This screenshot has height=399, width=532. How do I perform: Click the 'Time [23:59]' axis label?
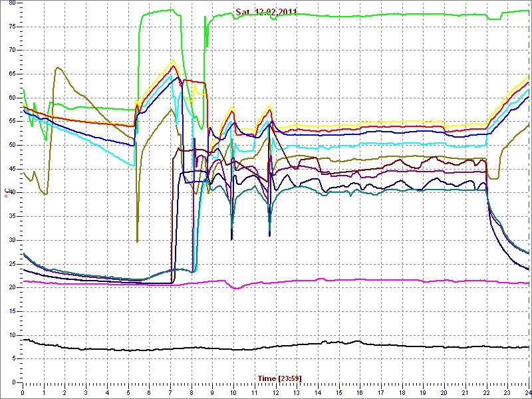click(x=280, y=378)
